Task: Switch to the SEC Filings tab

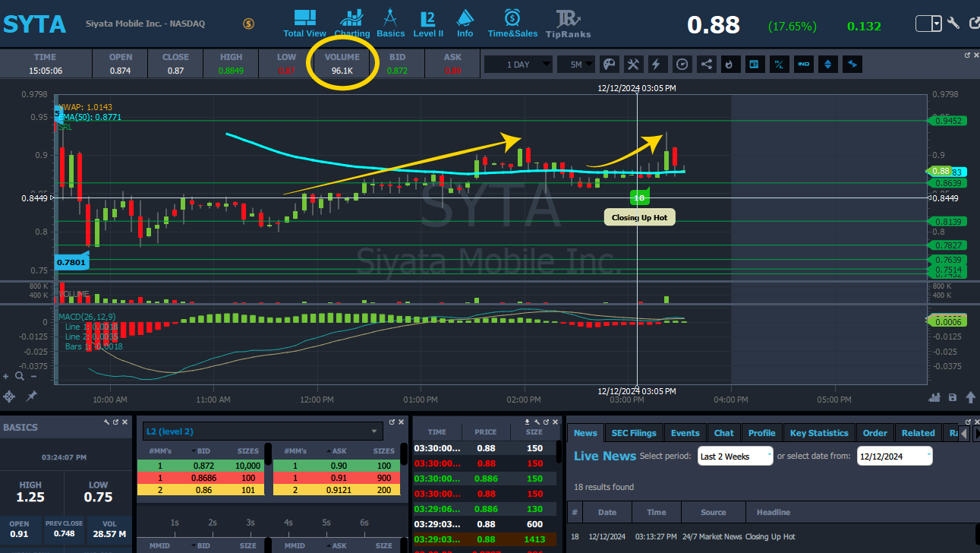Action: click(x=633, y=433)
